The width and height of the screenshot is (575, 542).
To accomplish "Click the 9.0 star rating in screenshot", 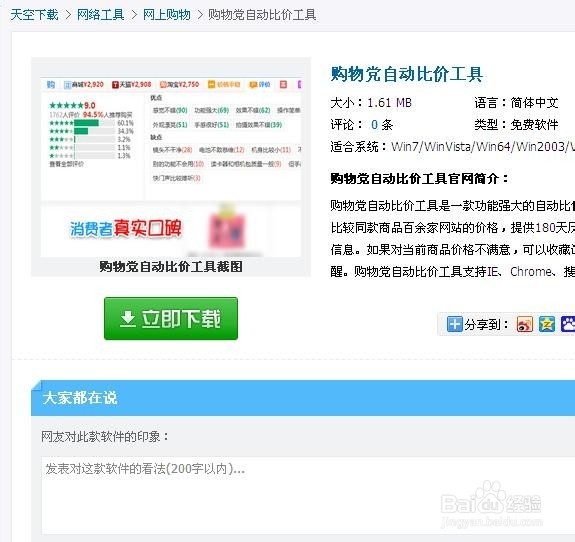I will click(72, 105).
